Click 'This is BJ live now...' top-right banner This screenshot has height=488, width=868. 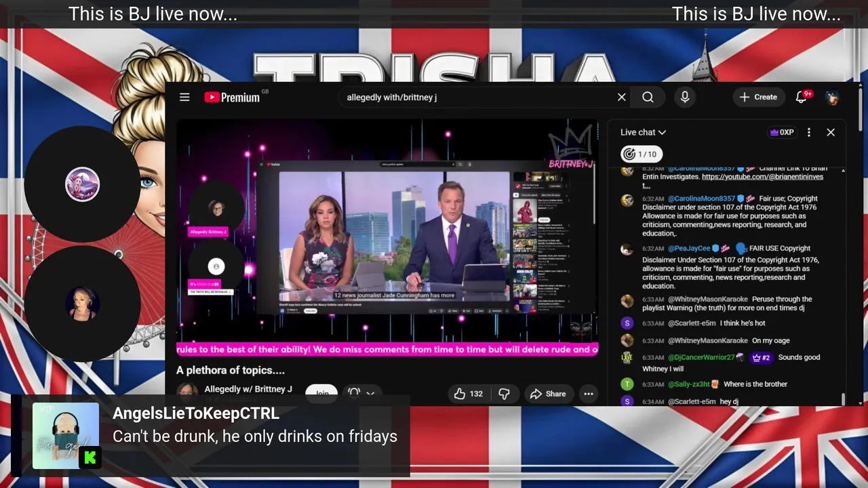click(756, 14)
